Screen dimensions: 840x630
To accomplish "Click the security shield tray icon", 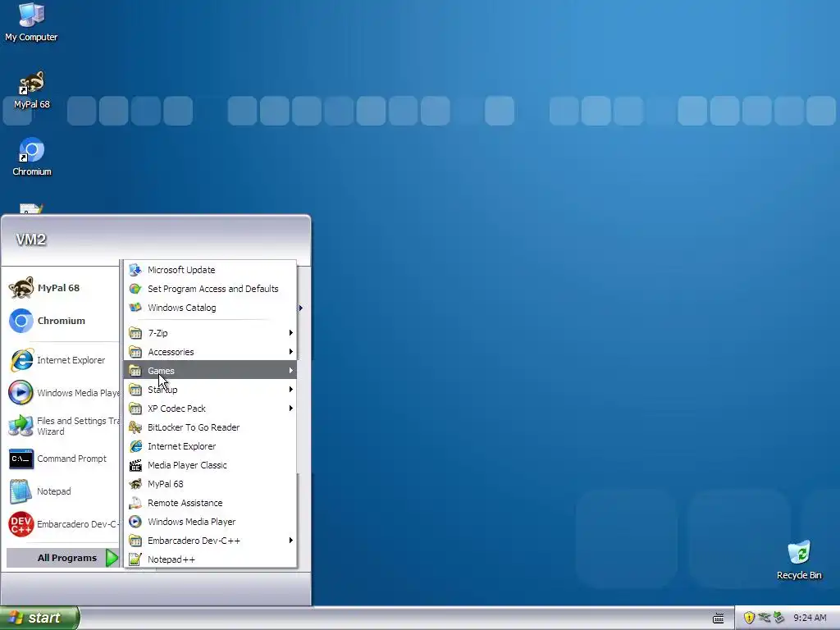I will [749, 618].
